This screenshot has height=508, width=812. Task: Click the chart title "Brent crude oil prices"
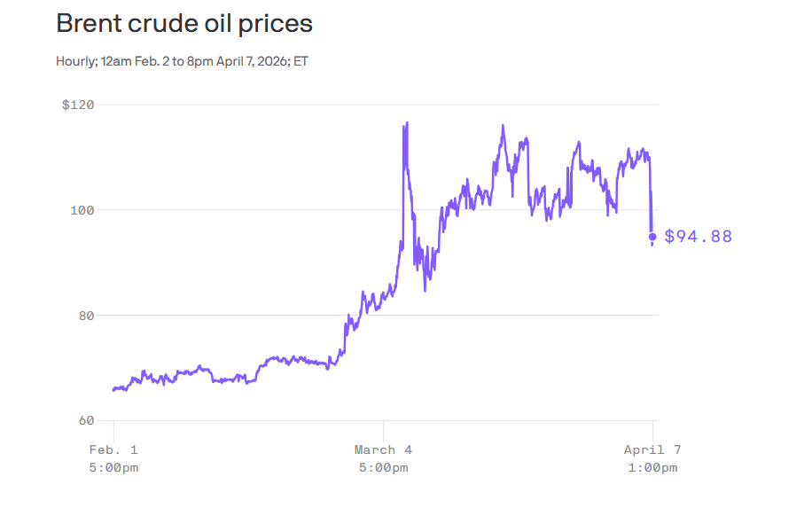[x=184, y=24]
